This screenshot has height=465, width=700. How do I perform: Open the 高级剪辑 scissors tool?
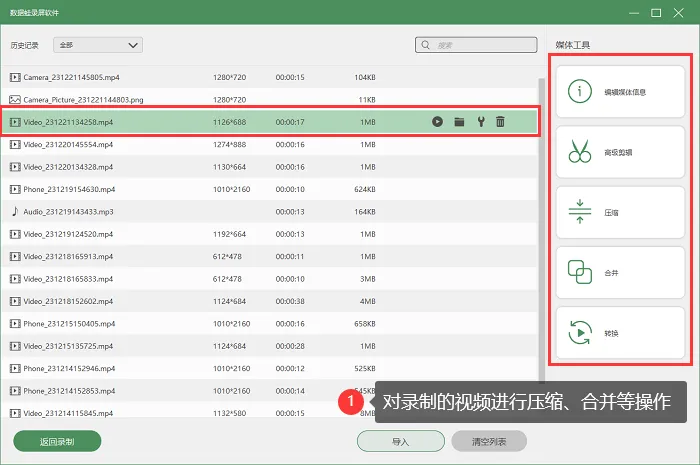click(620, 152)
